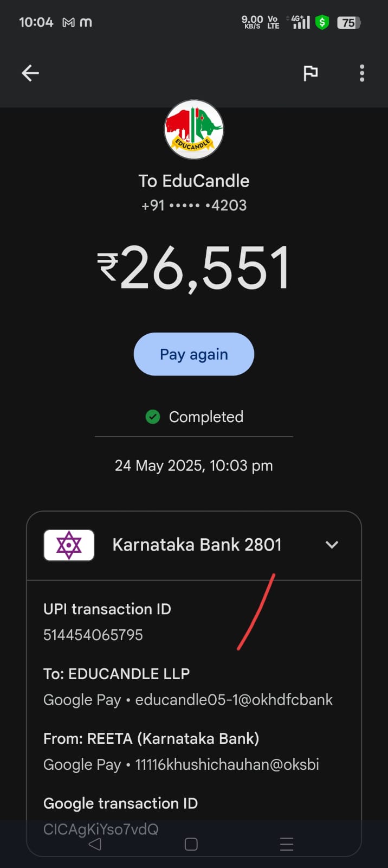Screen dimensions: 388x868
Task: Tap the EduCandle profile logo
Action: [x=194, y=130]
